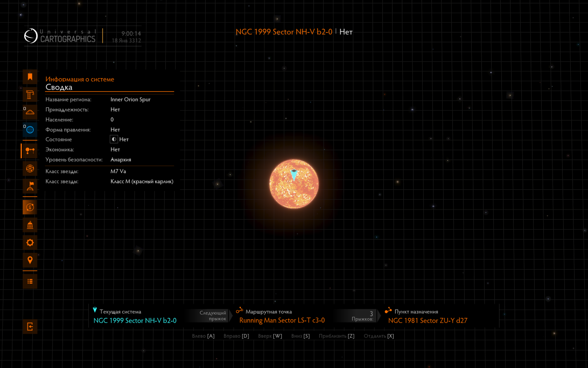
Task: Select current system NGC 1999 Sector NH-V b2-0
Action: point(135,321)
